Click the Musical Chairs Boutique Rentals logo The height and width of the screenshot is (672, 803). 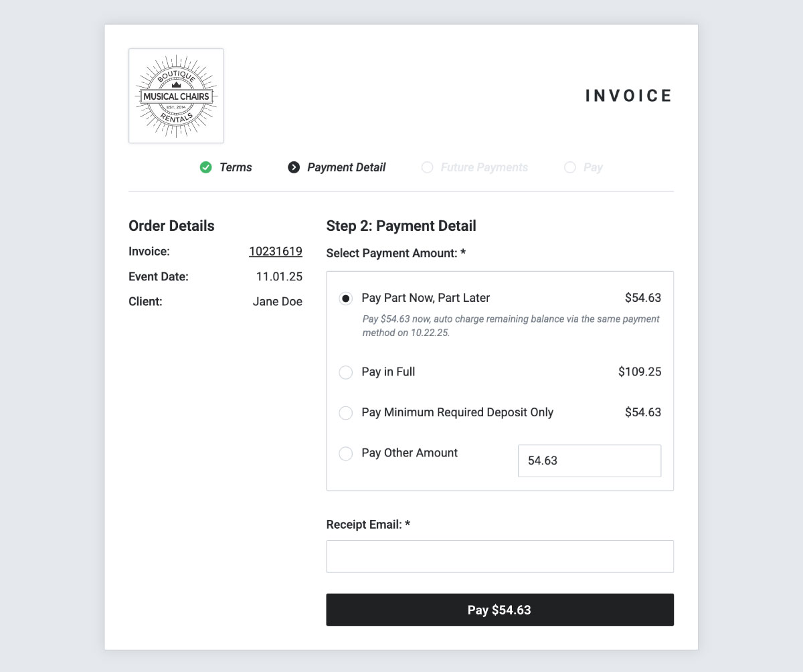coord(176,96)
